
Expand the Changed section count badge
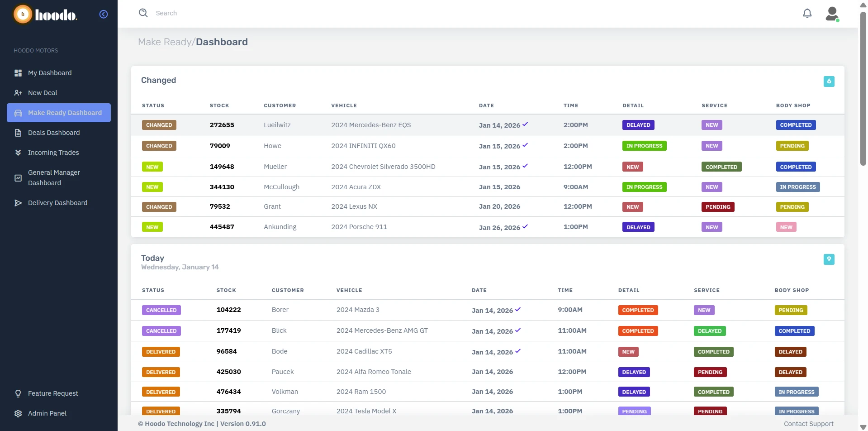pos(829,81)
